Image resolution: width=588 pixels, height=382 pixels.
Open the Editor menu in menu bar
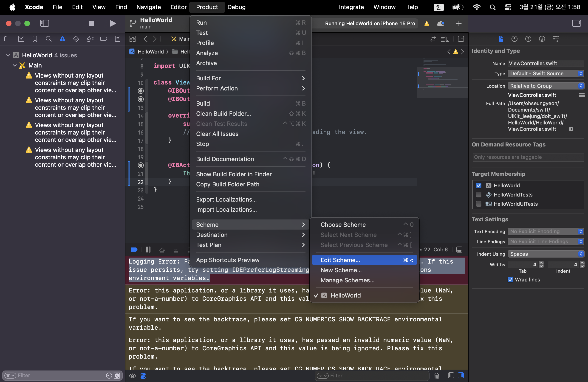pyautogui.click(x=178, y=7)
